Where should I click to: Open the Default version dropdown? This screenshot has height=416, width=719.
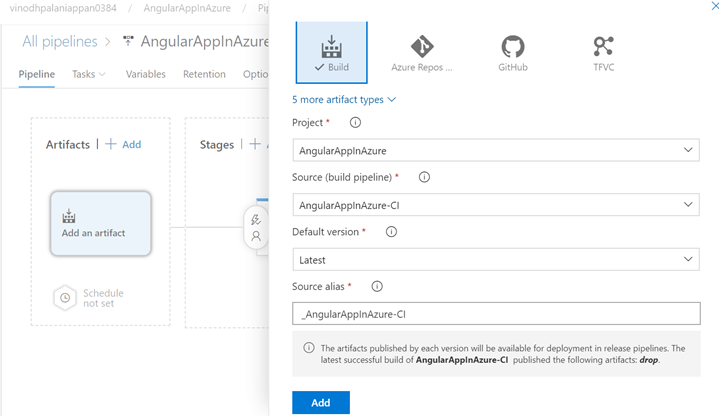(x=496, y=259)
